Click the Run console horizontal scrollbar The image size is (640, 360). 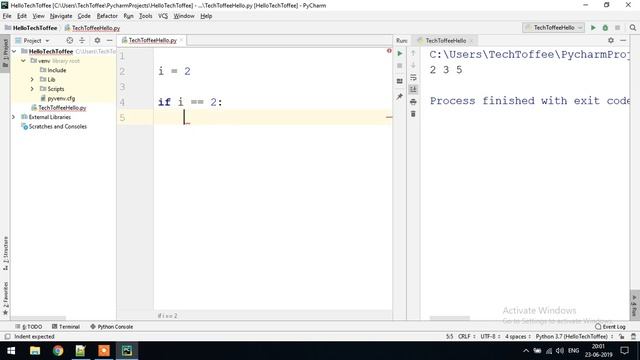(449, 318)
